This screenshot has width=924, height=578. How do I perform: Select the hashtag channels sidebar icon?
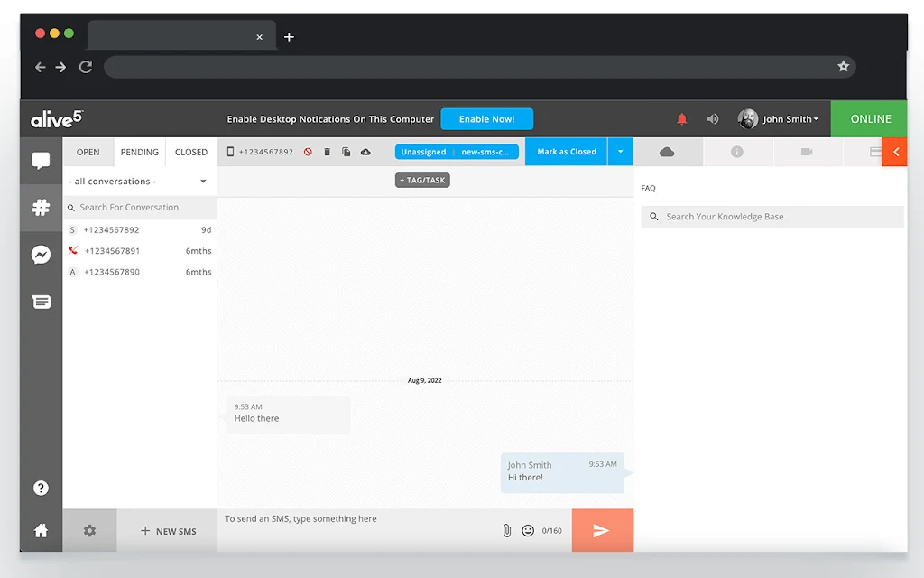[x=41, y=207]
